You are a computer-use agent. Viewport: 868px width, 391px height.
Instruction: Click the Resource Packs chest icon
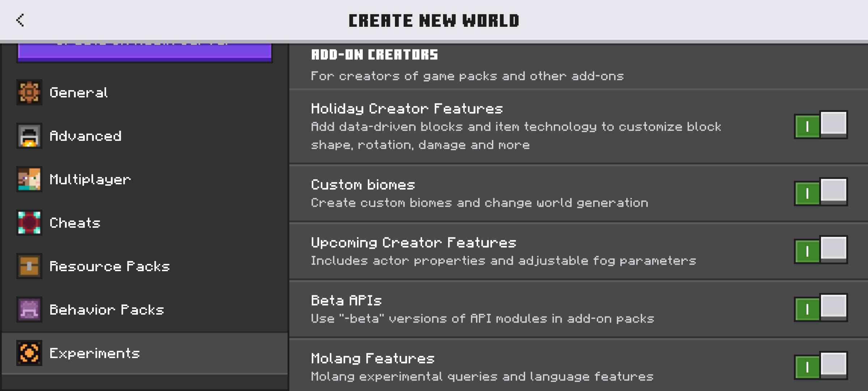[29, 266]
